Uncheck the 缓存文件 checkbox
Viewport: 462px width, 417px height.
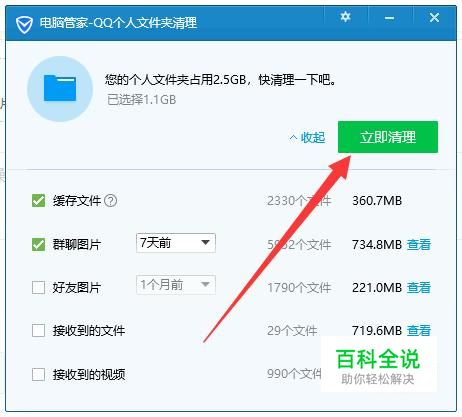coord(38,201)
